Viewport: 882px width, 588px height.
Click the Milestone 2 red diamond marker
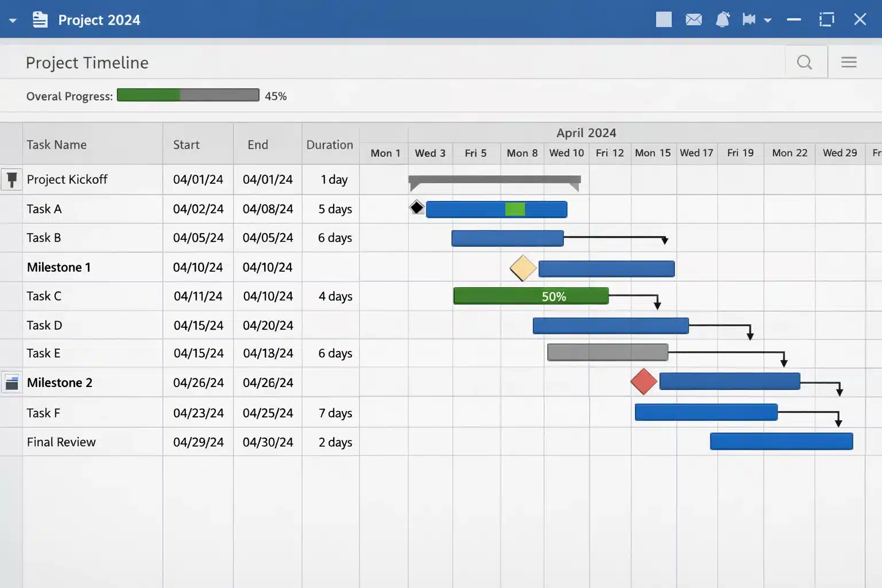[x=643, y=381]
